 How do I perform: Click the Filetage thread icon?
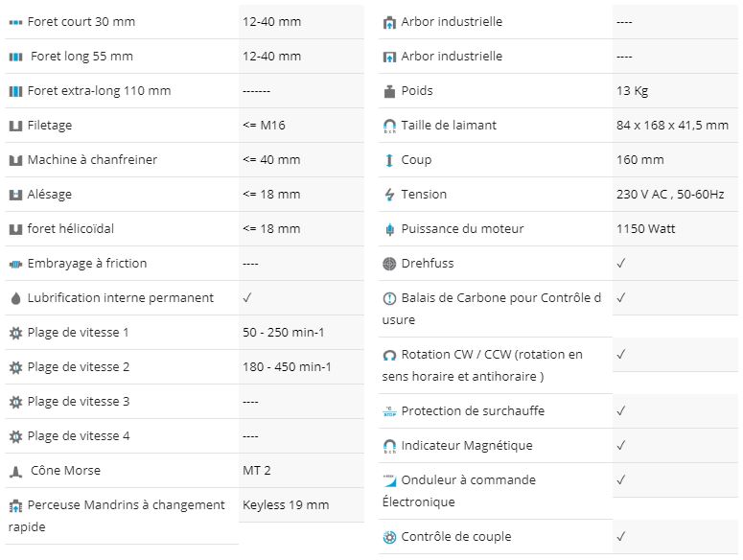tap(15, 126)
